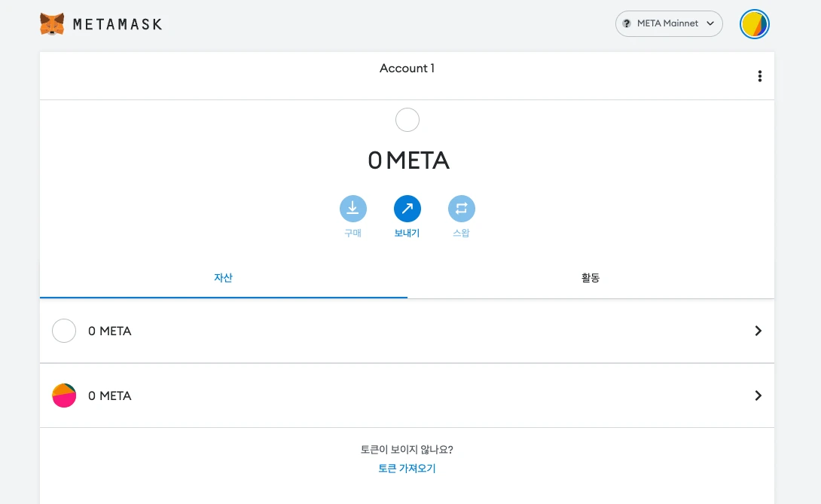
Task: Click the 보내기 text label under the send button
Action: pyautogui.click(x=407, y=234)
